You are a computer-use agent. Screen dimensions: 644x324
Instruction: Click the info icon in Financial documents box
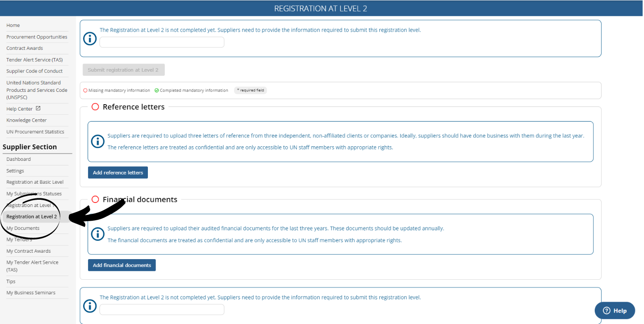pos(98,234)
